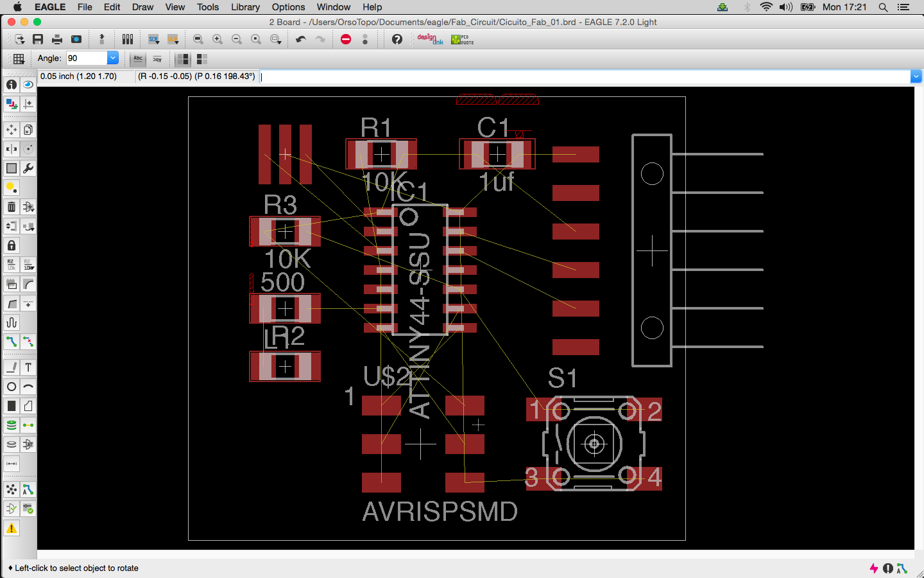Screen dimensions: 924x578
Task: Select the Show (eye) tool
Action: coord(28,84)
